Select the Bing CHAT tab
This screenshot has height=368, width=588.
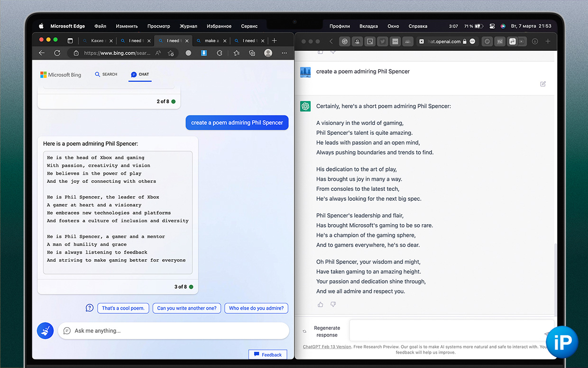pos(140,75)
